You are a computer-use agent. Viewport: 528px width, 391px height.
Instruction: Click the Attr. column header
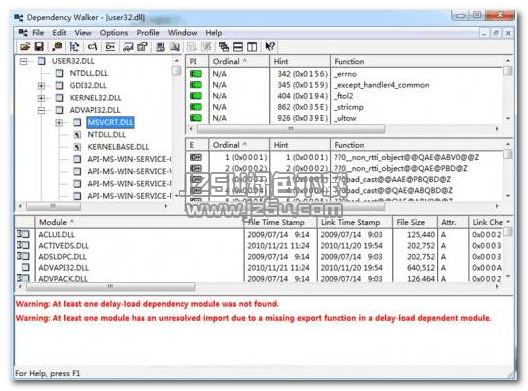click(x=453, y=222)
